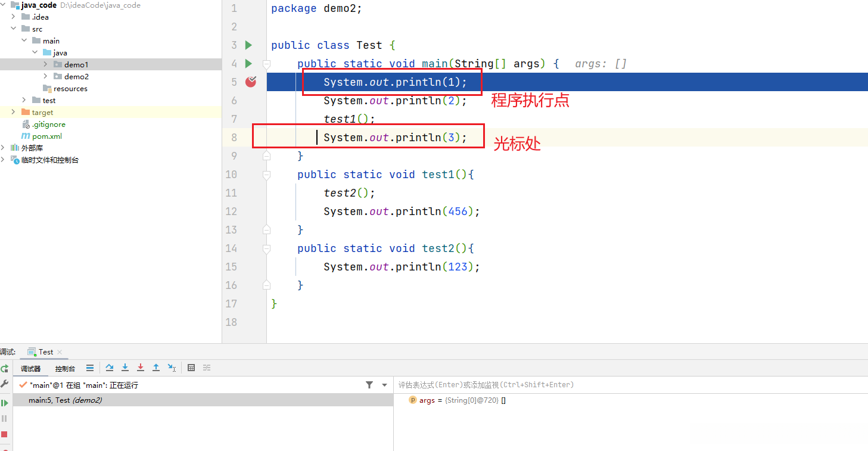The width and height of the screenshot is (868, 451).
Task: Click line number 18 in the gutter
Action: pyautogui.click(x=231, y=322)
